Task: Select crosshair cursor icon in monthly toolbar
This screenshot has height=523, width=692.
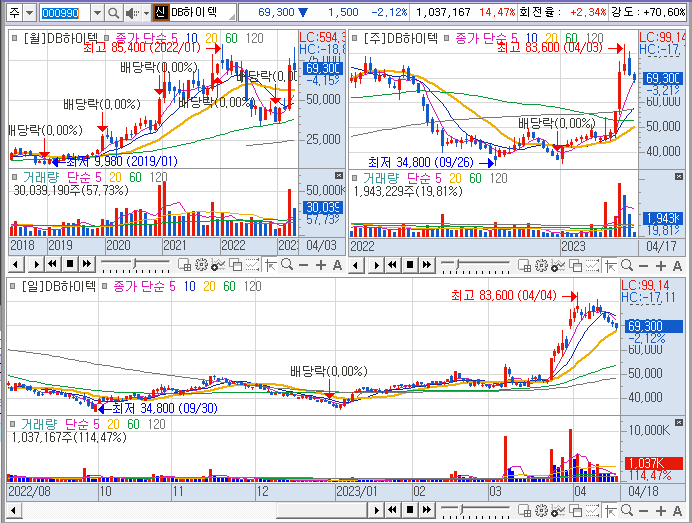Action: (x=270, y=265)
